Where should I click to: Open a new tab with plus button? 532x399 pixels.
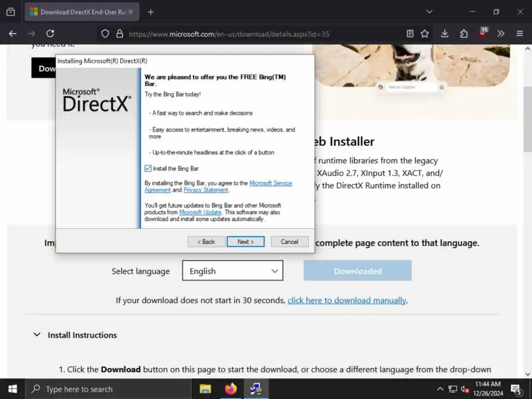(x=151, y=12)
